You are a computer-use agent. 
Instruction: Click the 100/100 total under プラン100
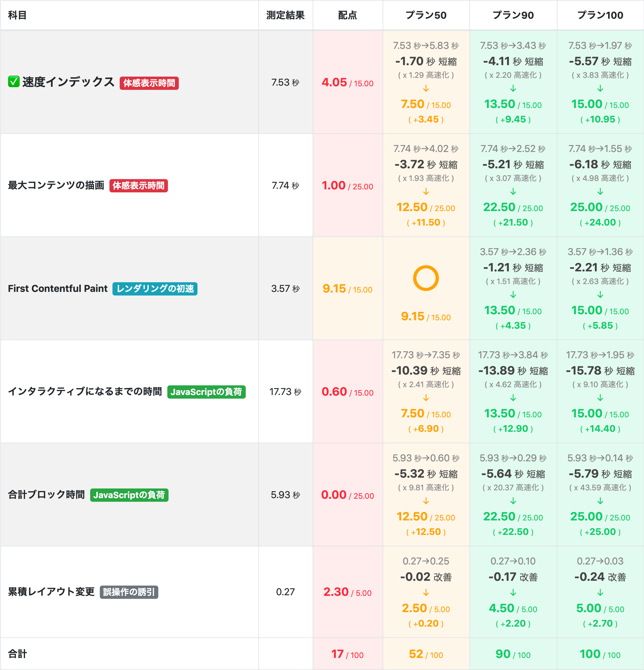click(599, 654)
